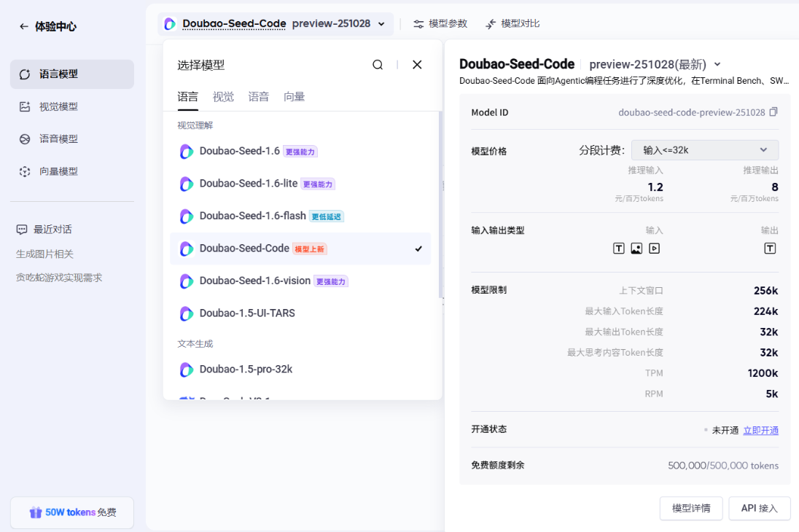The width and height of the screenshot is (799, 532).
Task: Switch to the 向量 tab
Action: (x=294, y=97)
